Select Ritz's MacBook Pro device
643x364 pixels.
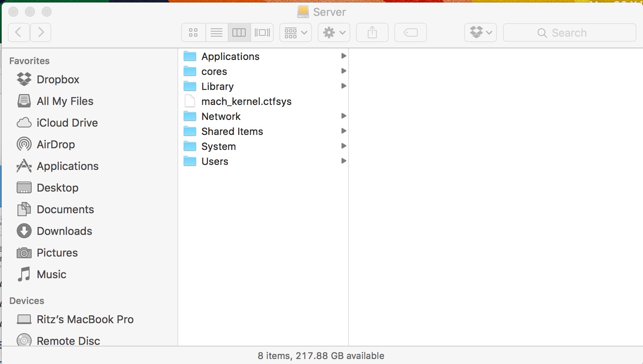(75, 319)
